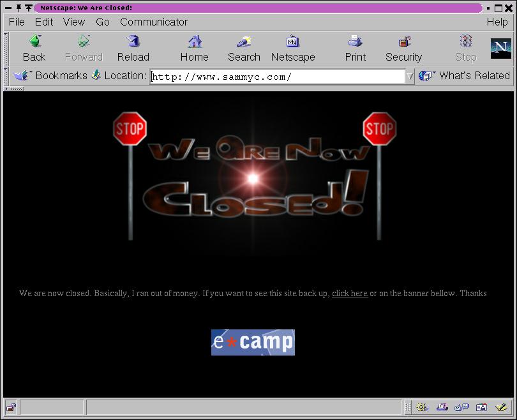Click the Back navigation button

(34, 48)
